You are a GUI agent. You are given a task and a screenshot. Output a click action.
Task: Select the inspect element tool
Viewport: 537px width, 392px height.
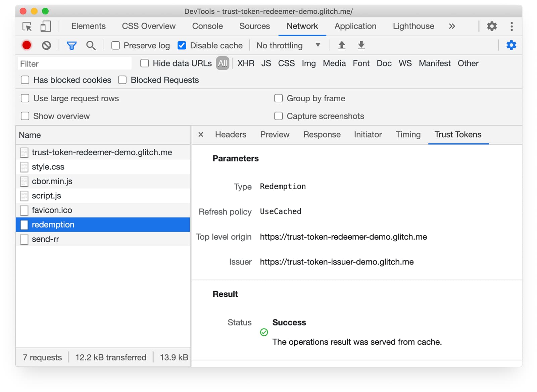[27, 26]
